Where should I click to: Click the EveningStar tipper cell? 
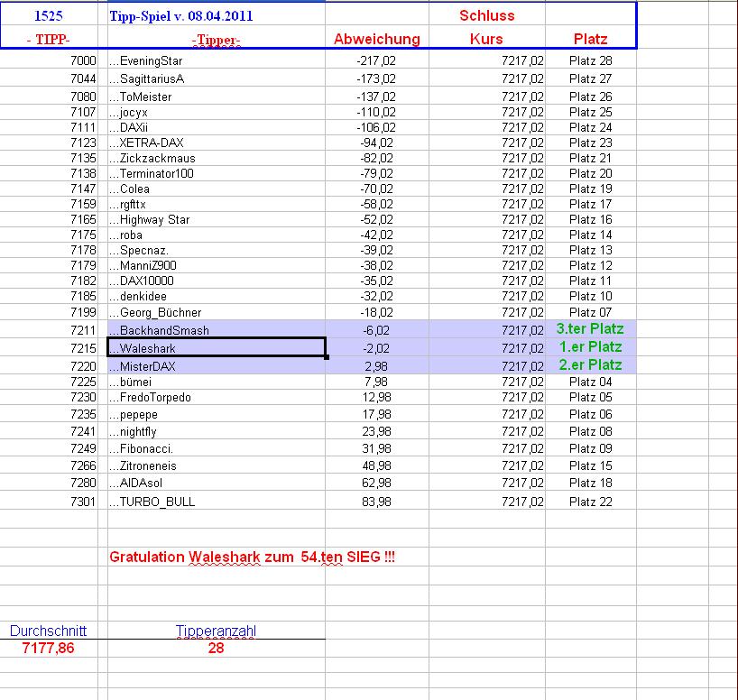tap(216, 60)
